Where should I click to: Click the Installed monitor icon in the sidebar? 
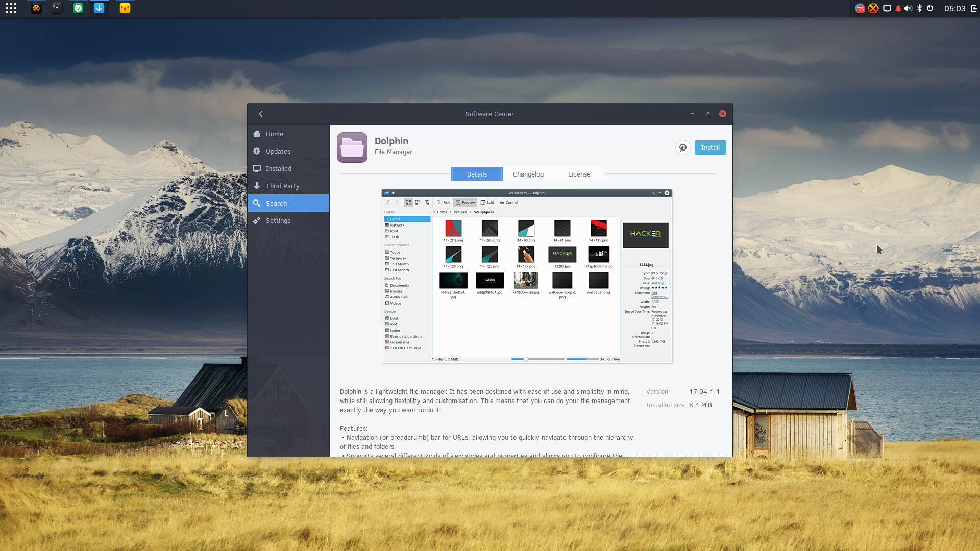pos(257,168)
